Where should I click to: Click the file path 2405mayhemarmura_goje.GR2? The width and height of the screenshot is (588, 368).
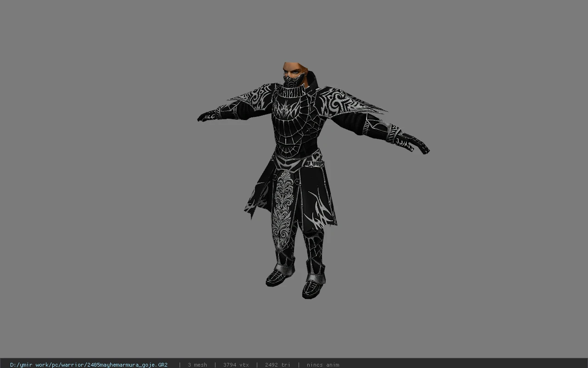(89, 365)
